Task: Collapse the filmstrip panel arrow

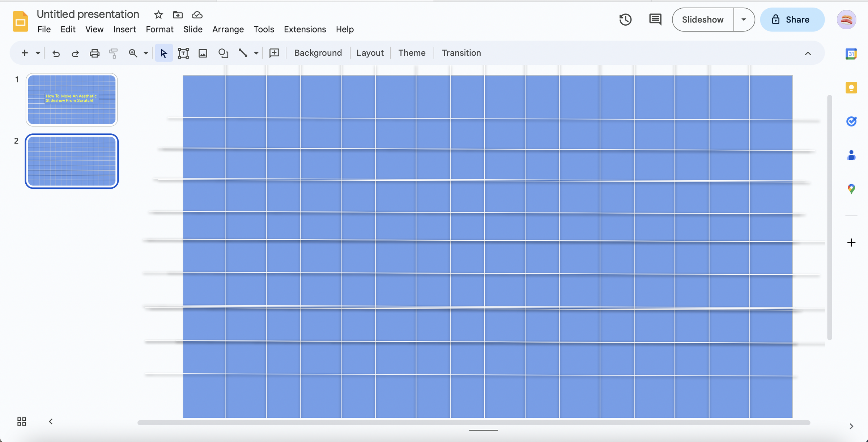Action: point(51,421)
